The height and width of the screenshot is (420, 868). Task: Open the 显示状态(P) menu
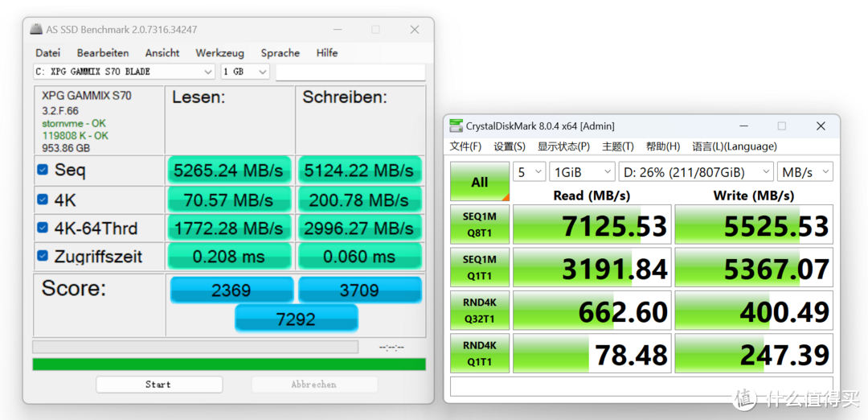coord(563,146)
